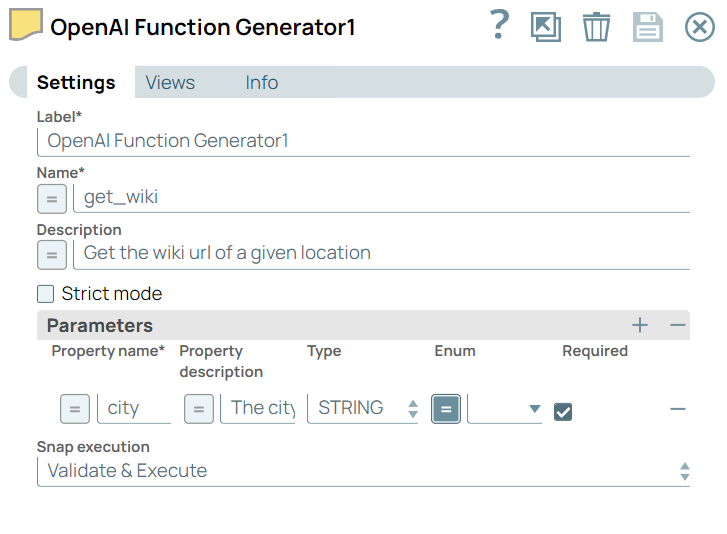
Task: Click the Property name* column header
Action: (x=108, y=351)
